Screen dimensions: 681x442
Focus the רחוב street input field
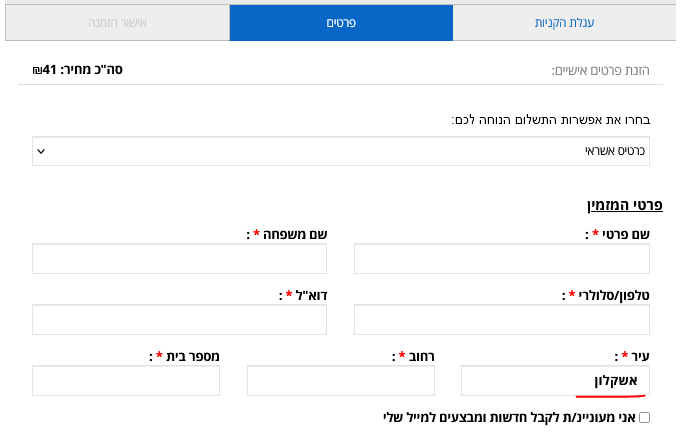tap(341, 380)
